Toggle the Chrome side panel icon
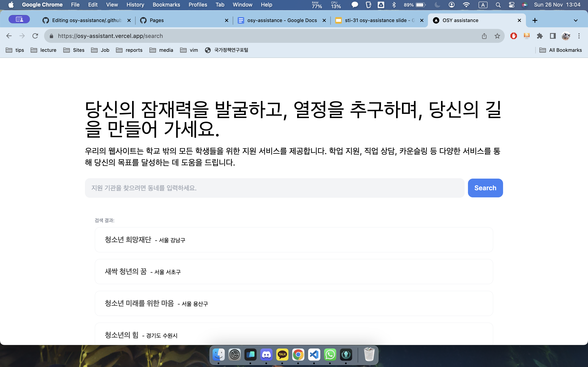Image resolution: width=588 pixels, height=367 pixels. [x=553, y=36]
